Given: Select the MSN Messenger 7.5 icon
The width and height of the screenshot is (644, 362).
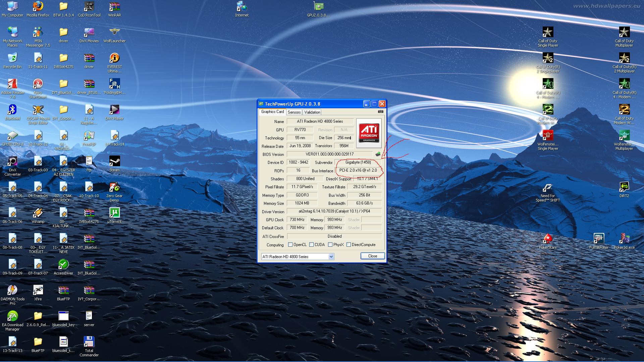Looking at the screenshot, I should (x=38, y=37).
